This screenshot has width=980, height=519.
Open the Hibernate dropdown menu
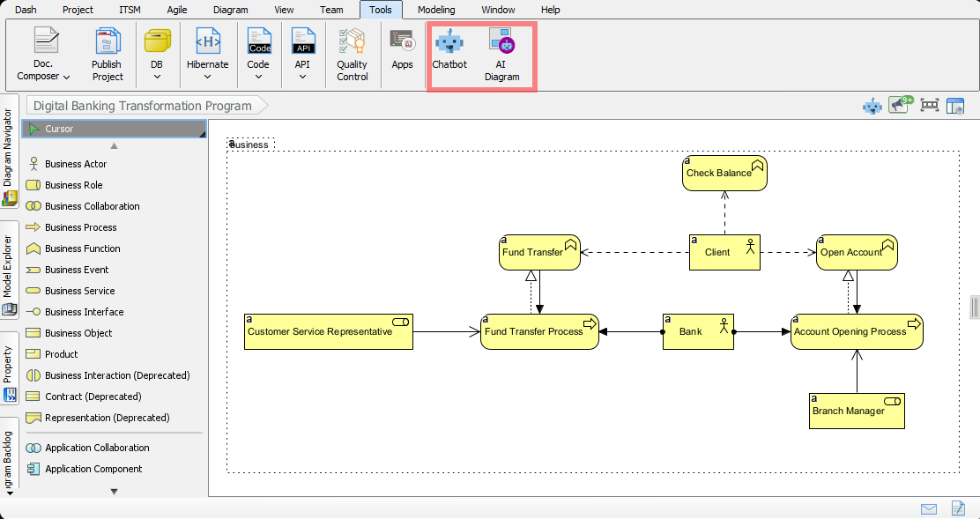[207, 76]
